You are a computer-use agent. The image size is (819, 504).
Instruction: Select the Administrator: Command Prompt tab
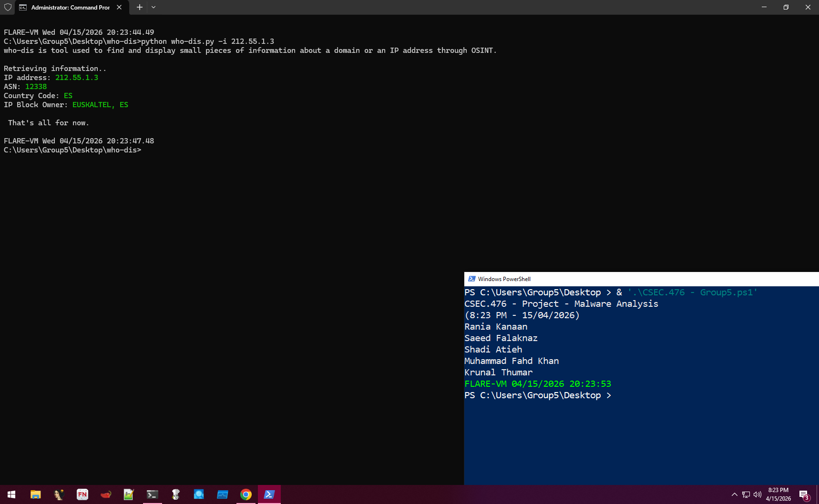(x=71, y=7)
